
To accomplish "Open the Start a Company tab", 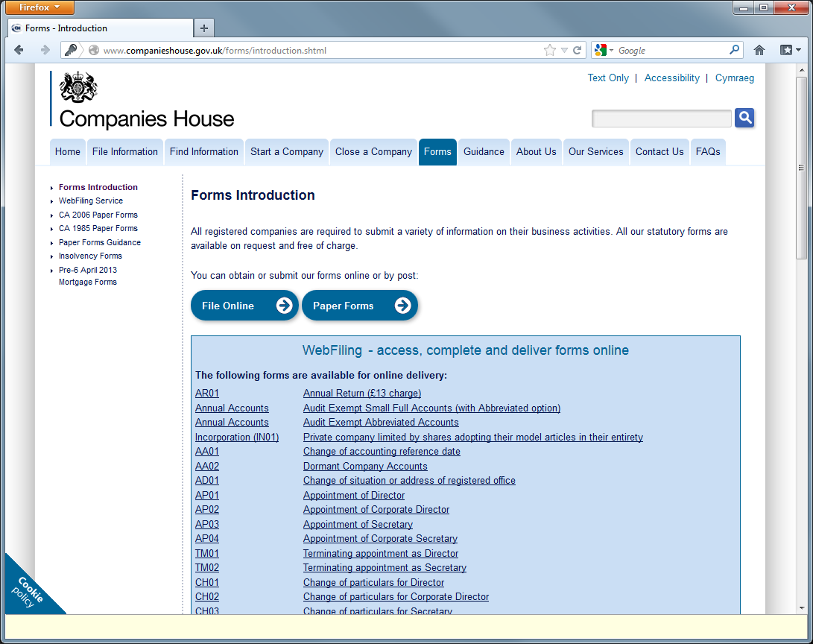I will (x=287, y=151).
